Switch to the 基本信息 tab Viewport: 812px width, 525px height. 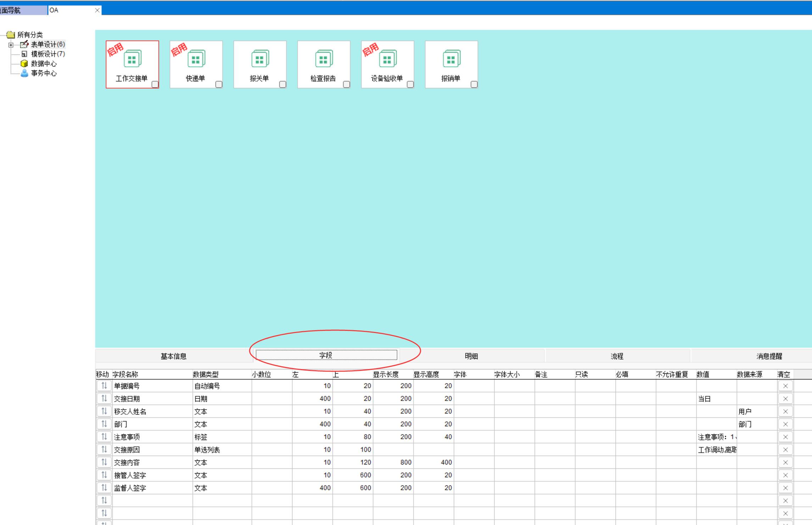click(x=173, y=356)
